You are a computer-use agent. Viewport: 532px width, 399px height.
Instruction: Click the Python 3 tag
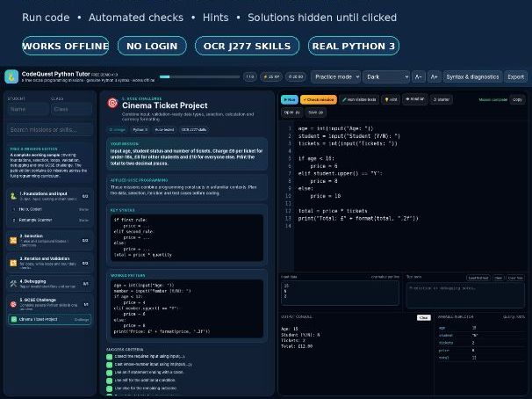140,130
